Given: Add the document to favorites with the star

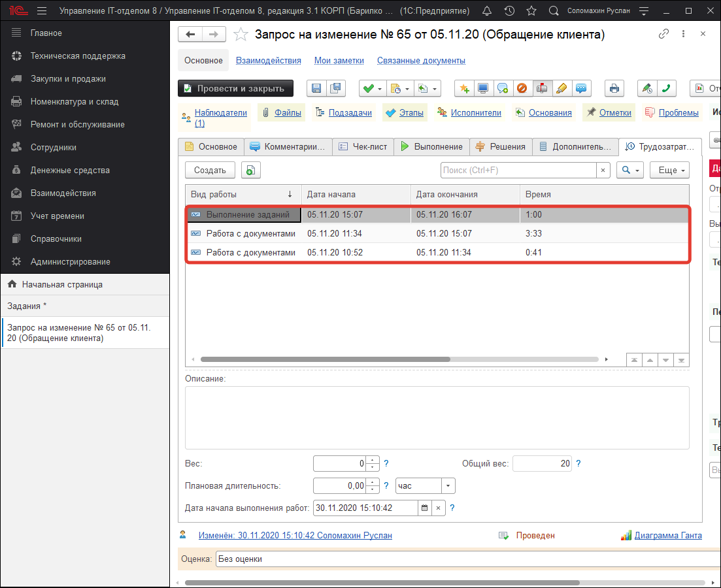Looking at the screenshot, I should pos(241,35).
